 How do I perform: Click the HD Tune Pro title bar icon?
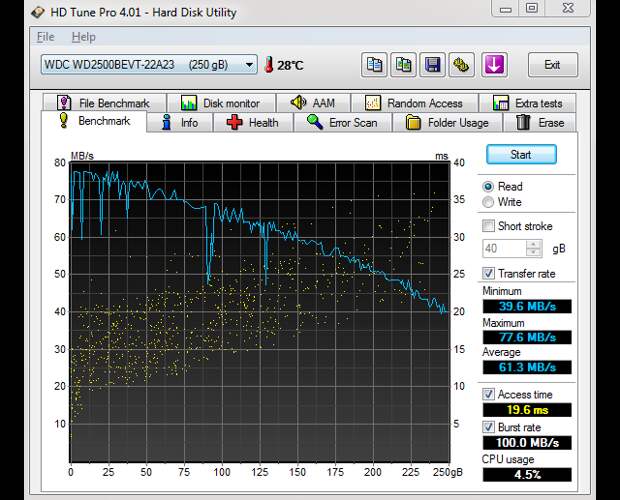[38, 12]
